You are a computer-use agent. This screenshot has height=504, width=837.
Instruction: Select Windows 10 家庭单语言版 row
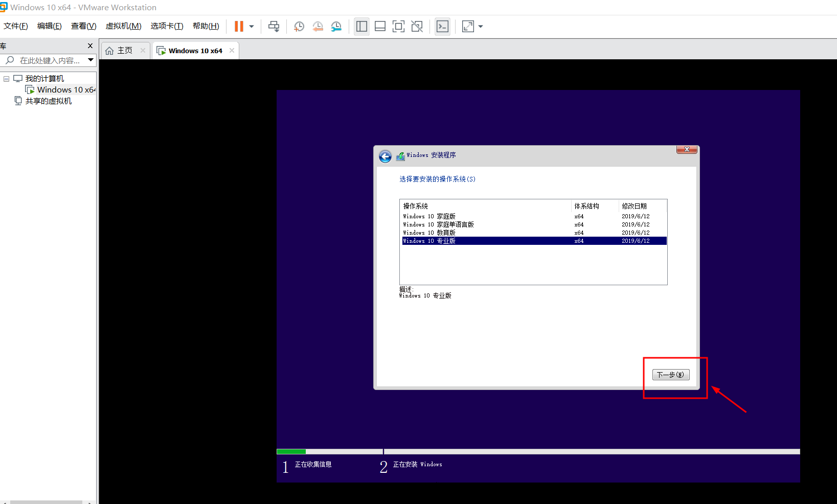coord(534,224)
